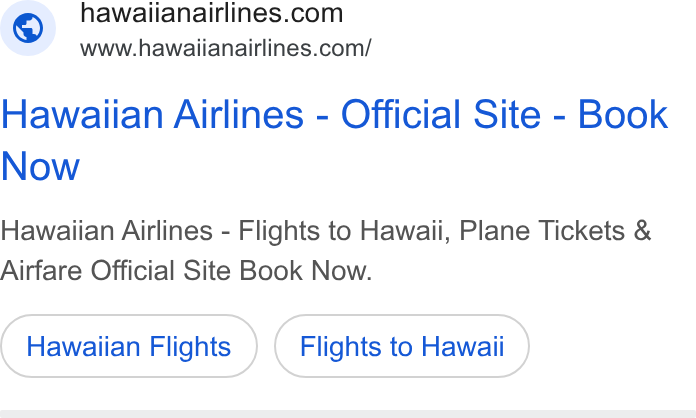Image resolution: width=696 pixels, height=418 pixels.
Task: Click 'Book' at end of headline's first line
Action: (623, 114)
